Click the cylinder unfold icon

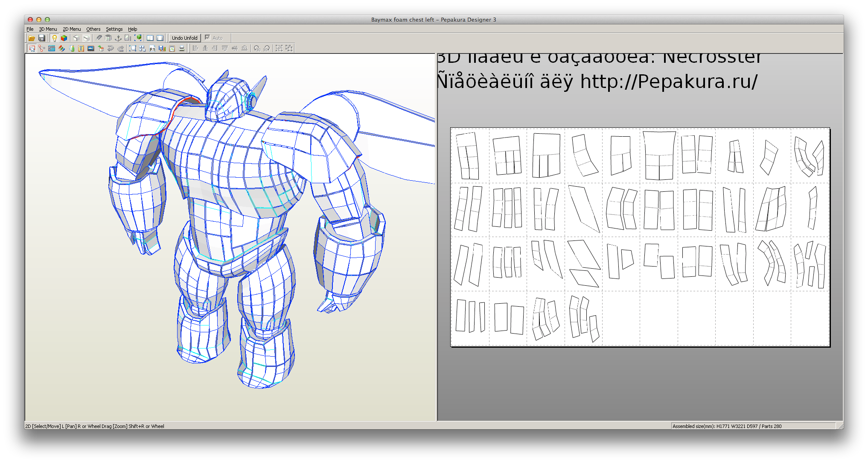pyautogui.click(x=108, y=38)
